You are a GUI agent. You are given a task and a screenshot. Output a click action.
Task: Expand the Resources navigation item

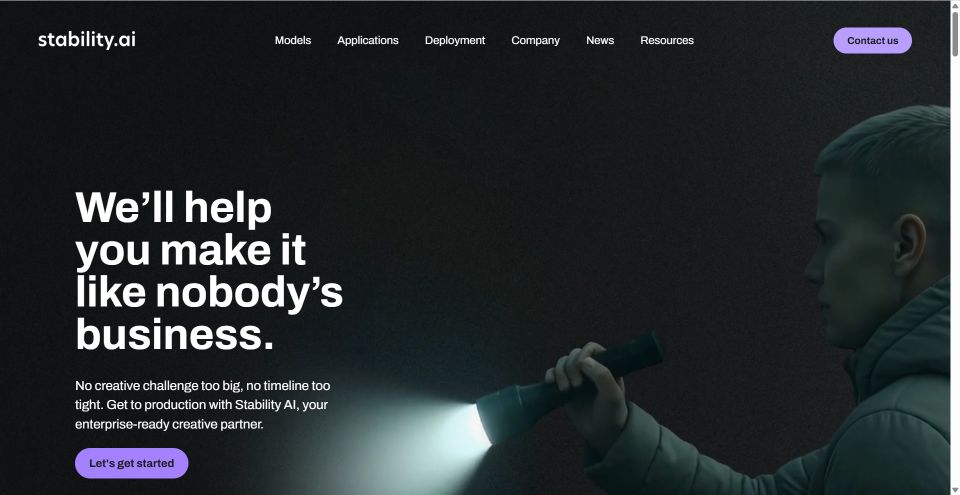(x=667, y=40)
